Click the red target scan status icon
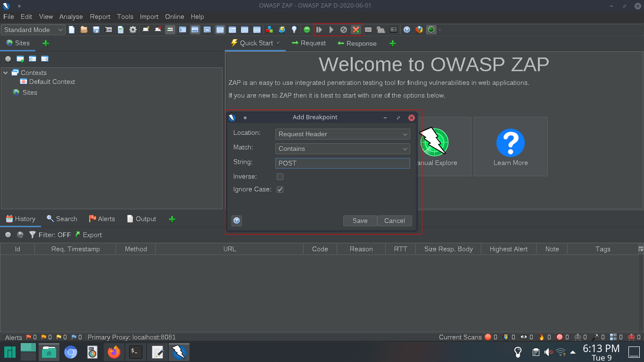The height and width of the screenshot is (362, 644). 560,337
